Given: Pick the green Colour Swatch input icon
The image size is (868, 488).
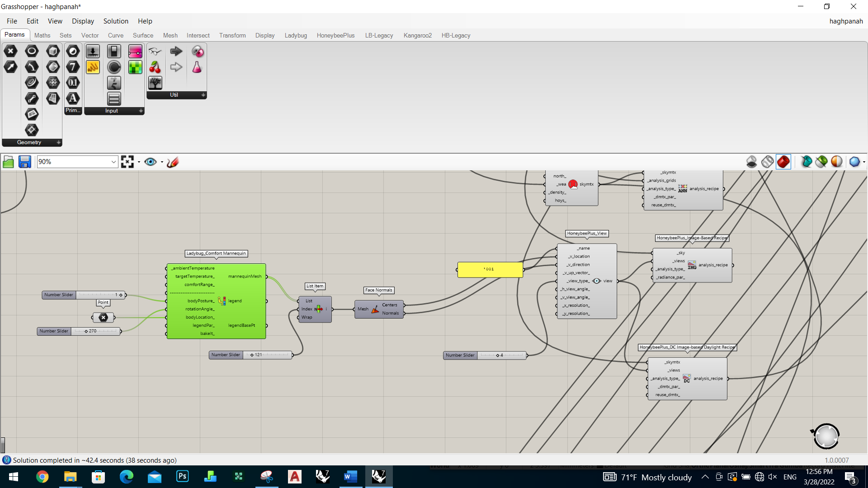Looking at the screenshot, I should click(135, 67).
